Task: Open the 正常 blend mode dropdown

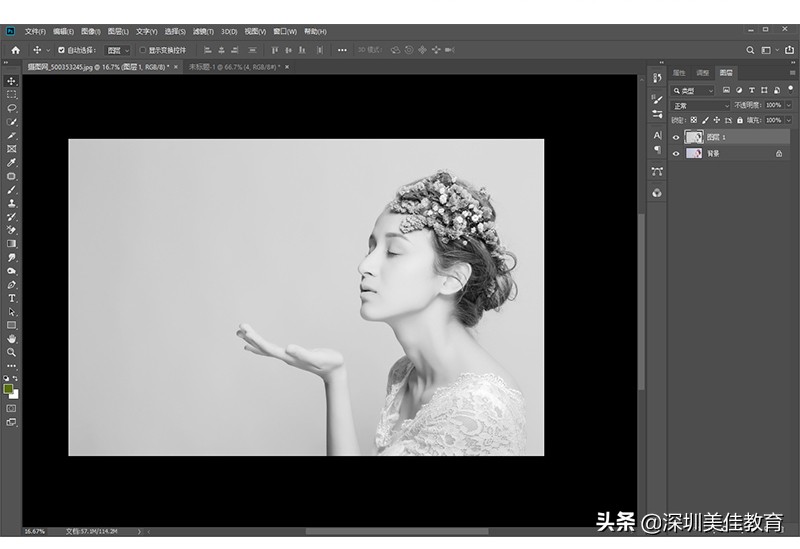Action: pos(700,106)
